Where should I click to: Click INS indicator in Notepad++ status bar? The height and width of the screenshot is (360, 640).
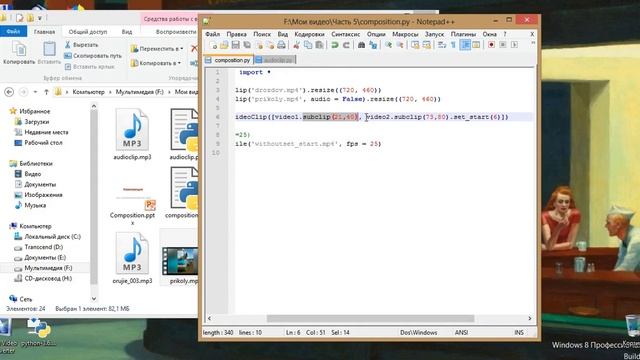[x=519, y=333]
